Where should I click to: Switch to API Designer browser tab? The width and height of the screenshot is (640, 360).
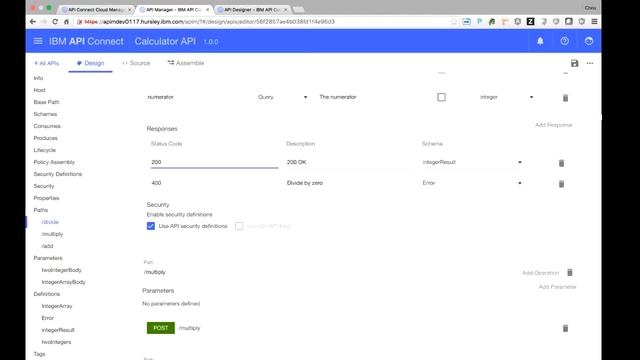point(252,9)
